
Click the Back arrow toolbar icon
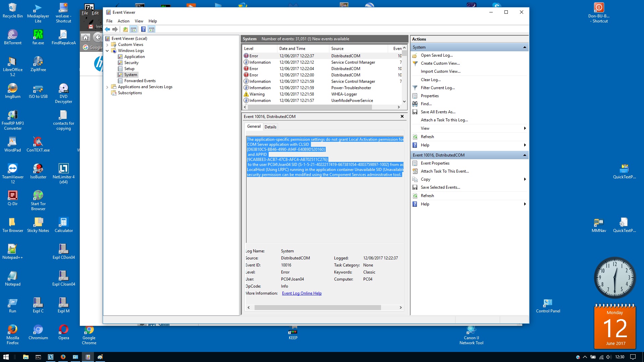point(107,29)
